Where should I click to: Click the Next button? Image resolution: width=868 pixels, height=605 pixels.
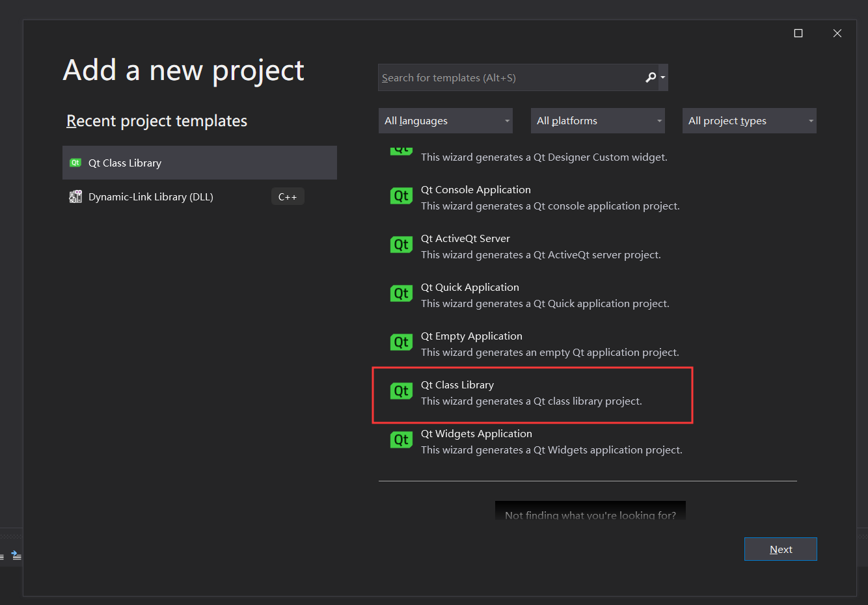click(x=780, y=549)
